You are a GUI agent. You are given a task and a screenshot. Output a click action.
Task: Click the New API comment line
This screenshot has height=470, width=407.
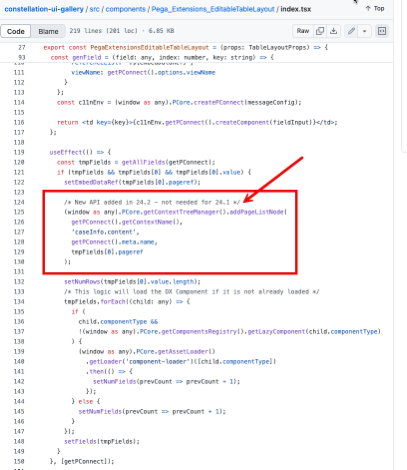152,202
